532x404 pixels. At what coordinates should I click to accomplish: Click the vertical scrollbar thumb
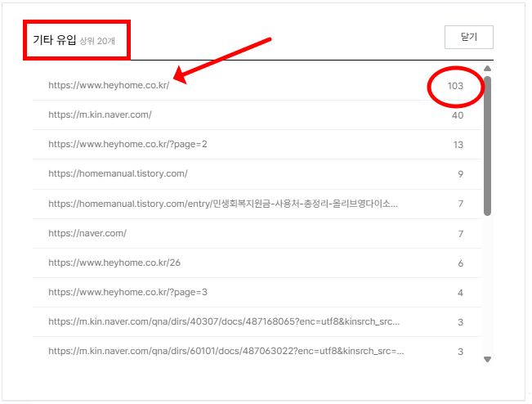click(487, 146)
